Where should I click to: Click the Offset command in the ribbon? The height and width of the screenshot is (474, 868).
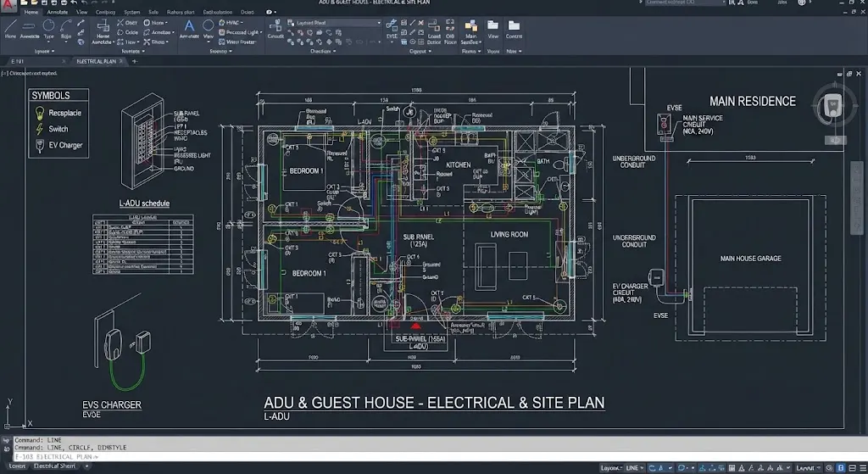tap(127, 23)
